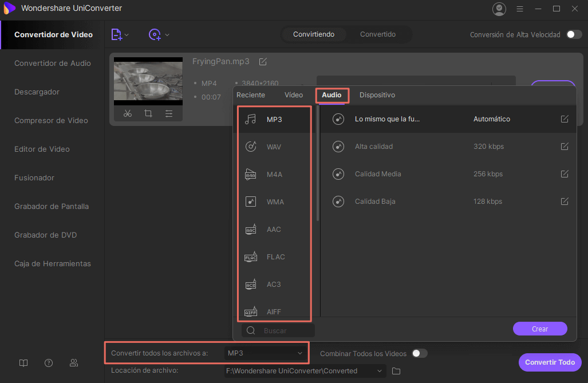Image resolution: width=588 pixels, height=383 pixels.
Task: Click the Convertir Todo button
Action: 550,362
